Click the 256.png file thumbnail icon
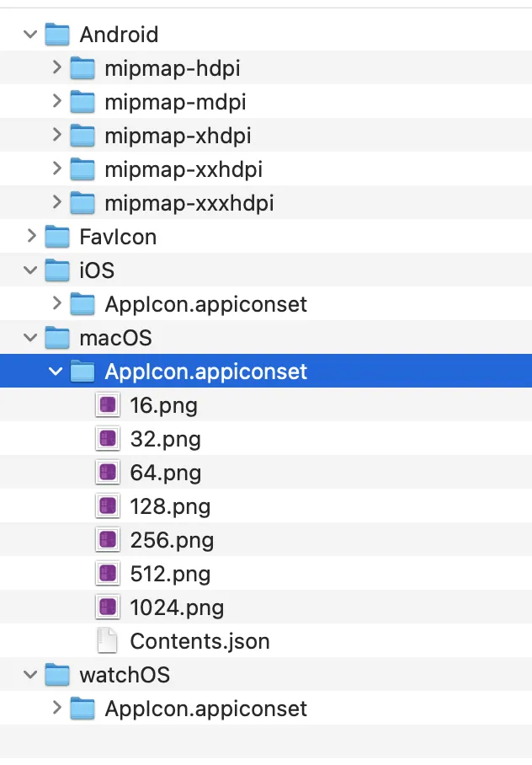Image resolution: width=532 pixels, height=765 pixels. click(x=107, y=540)
